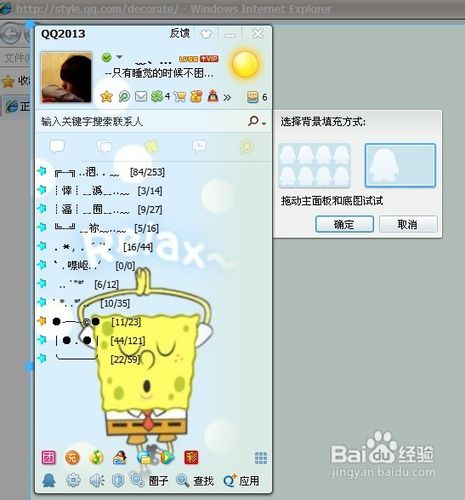Select the single penguin fill option
The width and height of the screenshot is (465, 500).
coord(400,165)
